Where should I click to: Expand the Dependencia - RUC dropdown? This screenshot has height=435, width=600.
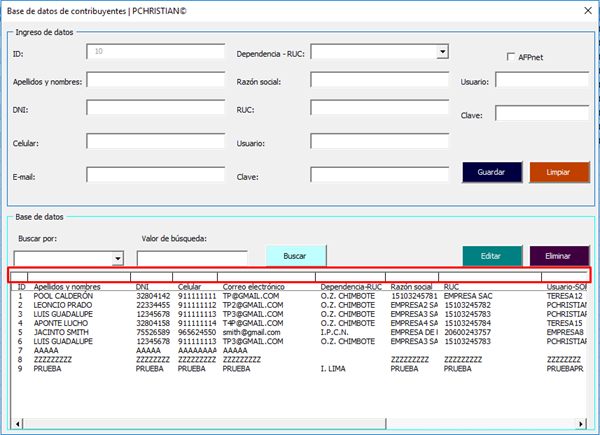(x=442, y=52)
